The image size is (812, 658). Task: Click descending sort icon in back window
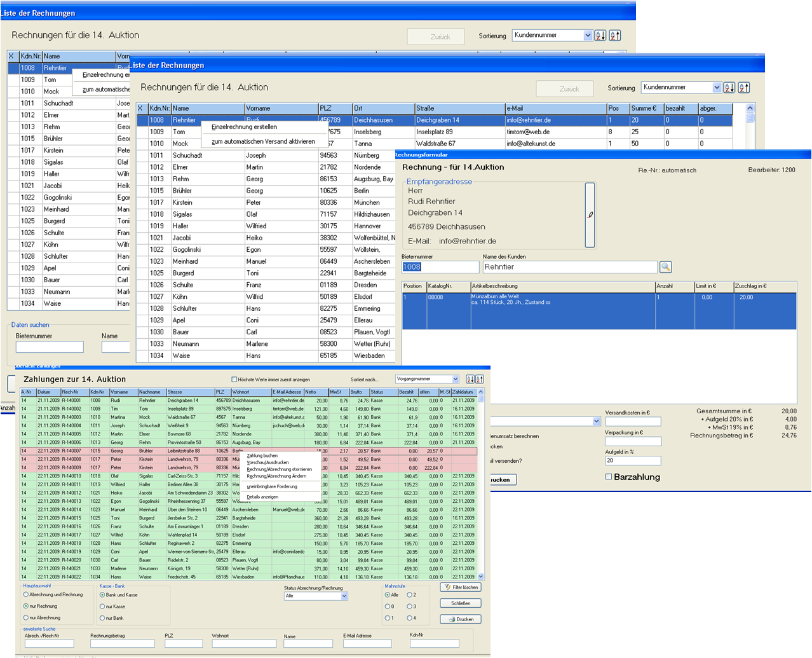pyautogui.click(x=615, y=36)
